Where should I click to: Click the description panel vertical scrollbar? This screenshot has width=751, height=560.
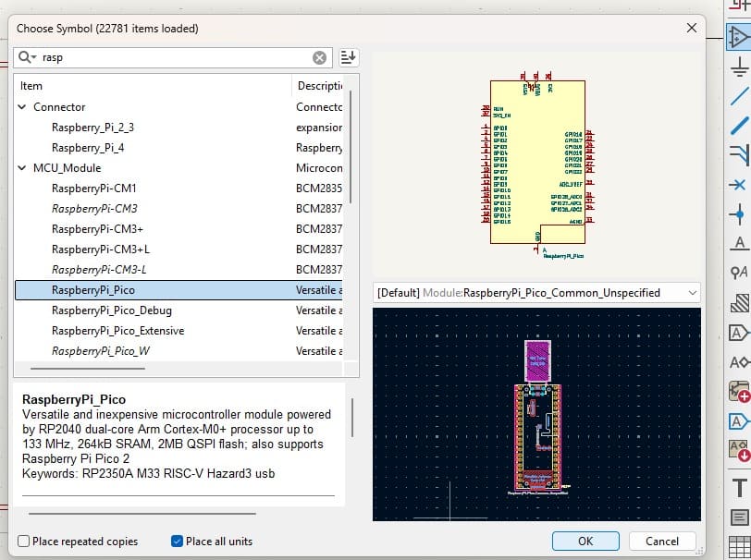tap(352, 418)
